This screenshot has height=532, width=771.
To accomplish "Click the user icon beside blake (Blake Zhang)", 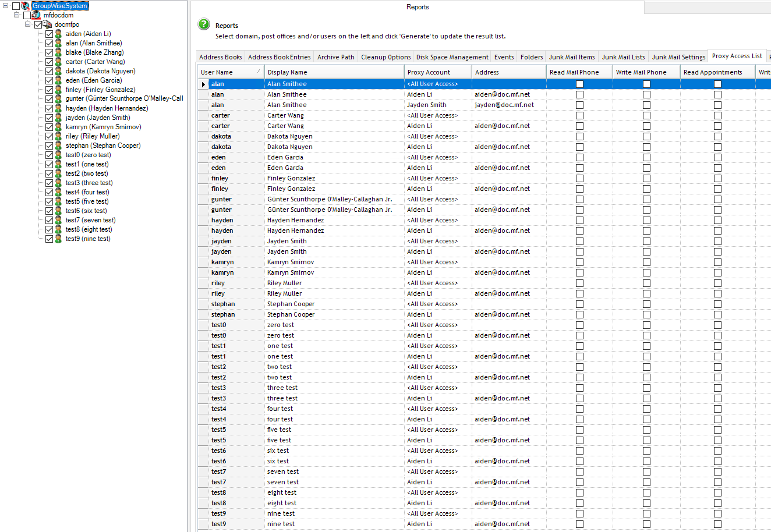I will [x=58, y=52].
